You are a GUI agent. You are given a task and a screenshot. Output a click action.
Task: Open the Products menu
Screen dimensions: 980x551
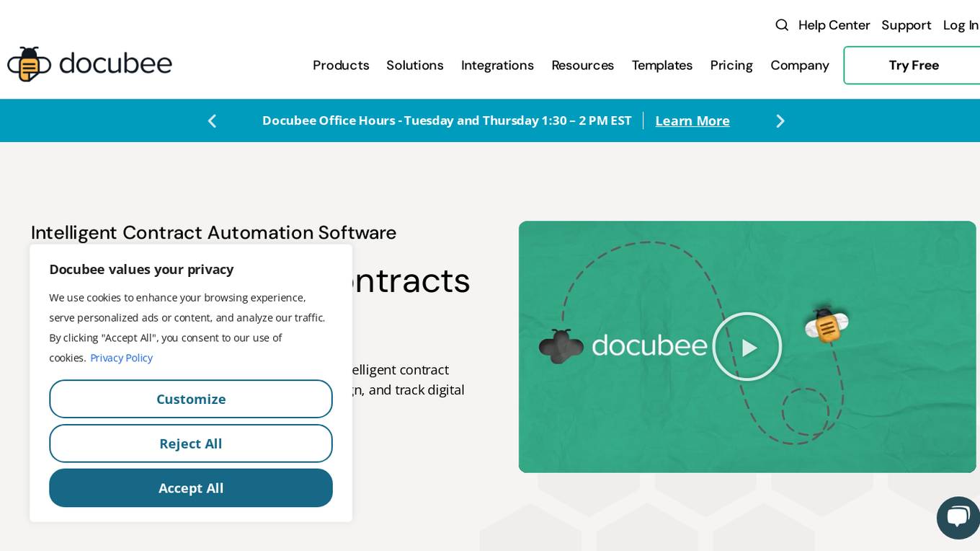pyautogui.click(x=341, y=66)
